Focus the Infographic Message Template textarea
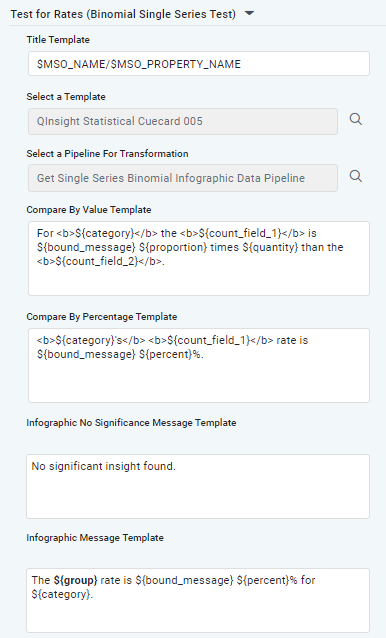This screenshot has height=638, width=386. (198, 601)
